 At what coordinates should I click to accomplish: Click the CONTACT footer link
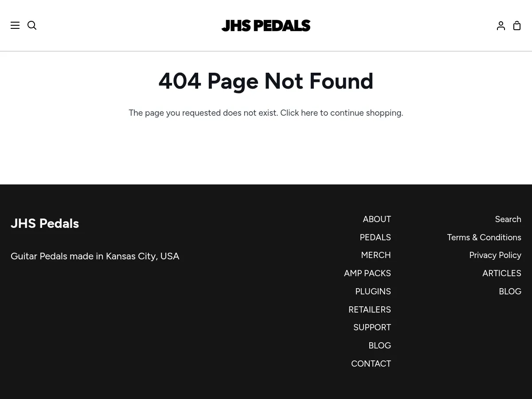371,364
